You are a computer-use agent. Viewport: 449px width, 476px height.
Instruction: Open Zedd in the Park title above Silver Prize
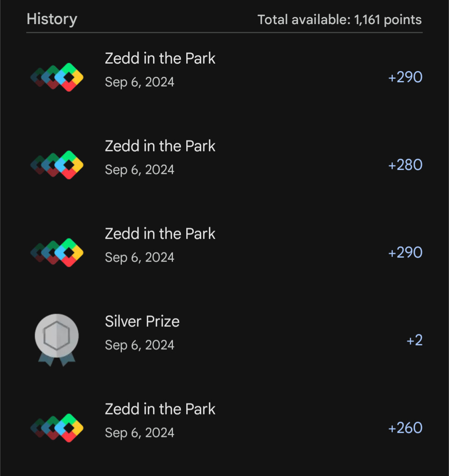[160, 234]
